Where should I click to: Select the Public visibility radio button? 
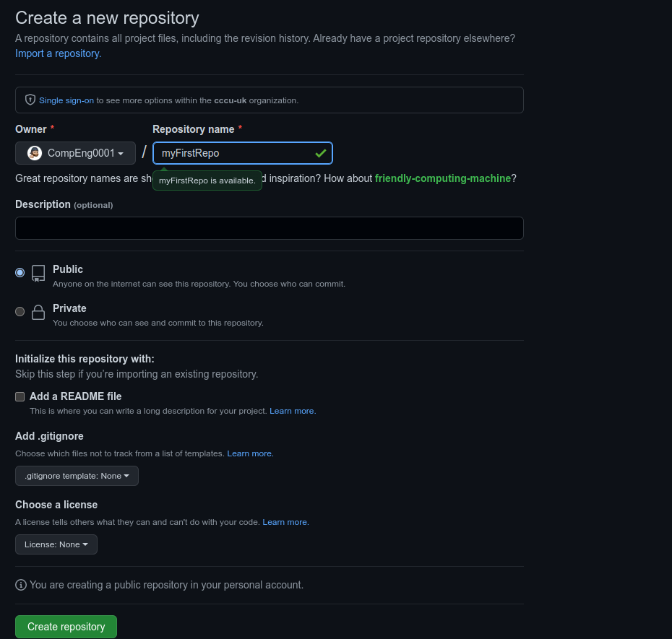point(20,272)
